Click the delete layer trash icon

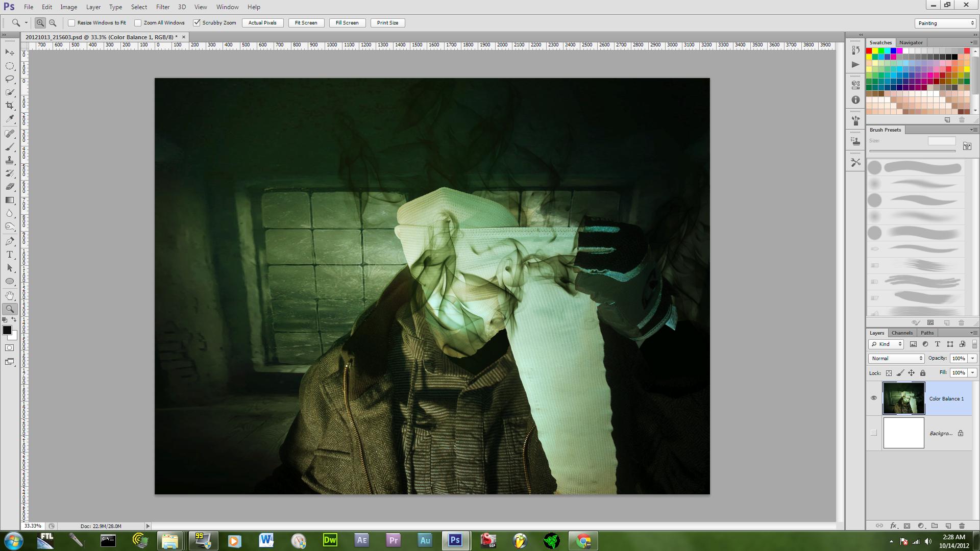point(962,525)
